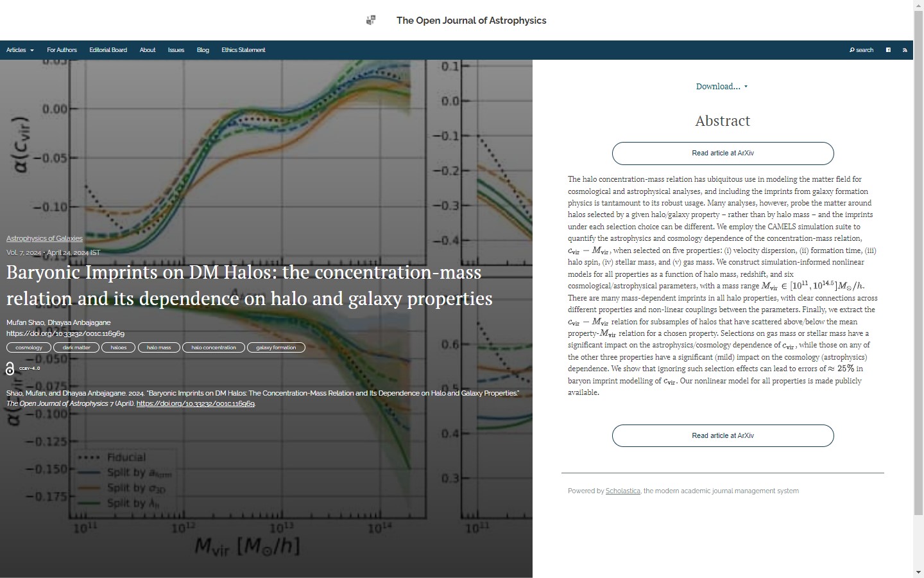Image resolution: width=924 pixels, height=578 pixels.
Task: Click The Open Journal of Astrophysics title
Action: 471,21
